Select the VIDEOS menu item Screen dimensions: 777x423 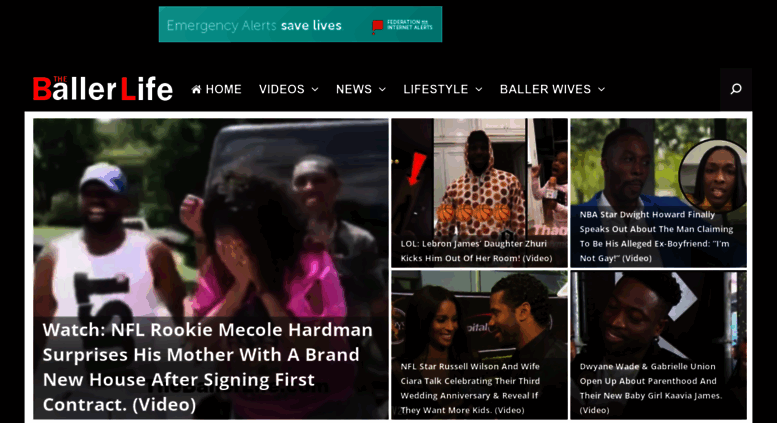click(281, 89)
